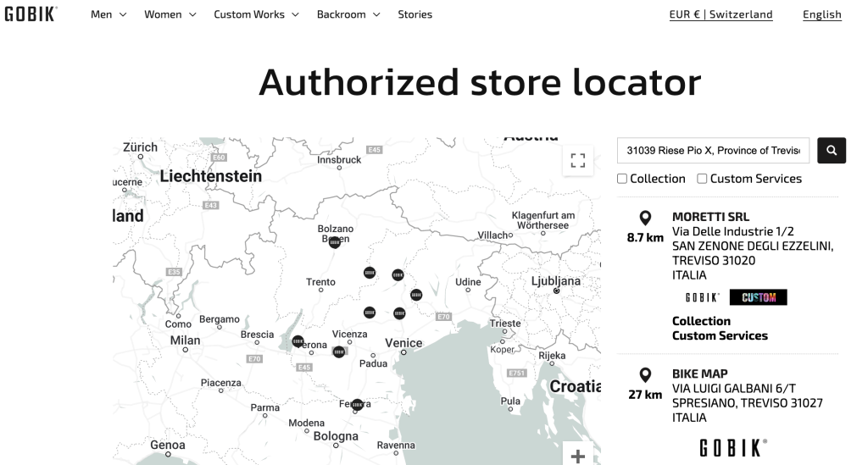The image size is (868, 465).
Task: Click the Venice label on the map
Action: (x=403, y=343)
